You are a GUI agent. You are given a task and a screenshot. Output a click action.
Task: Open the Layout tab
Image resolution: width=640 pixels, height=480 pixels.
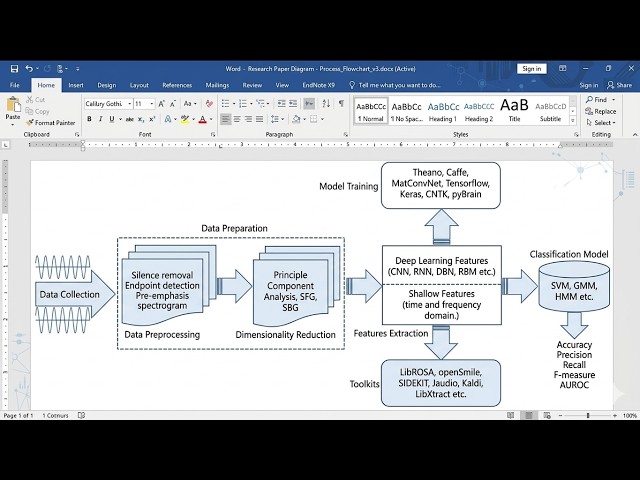(139, 85)
